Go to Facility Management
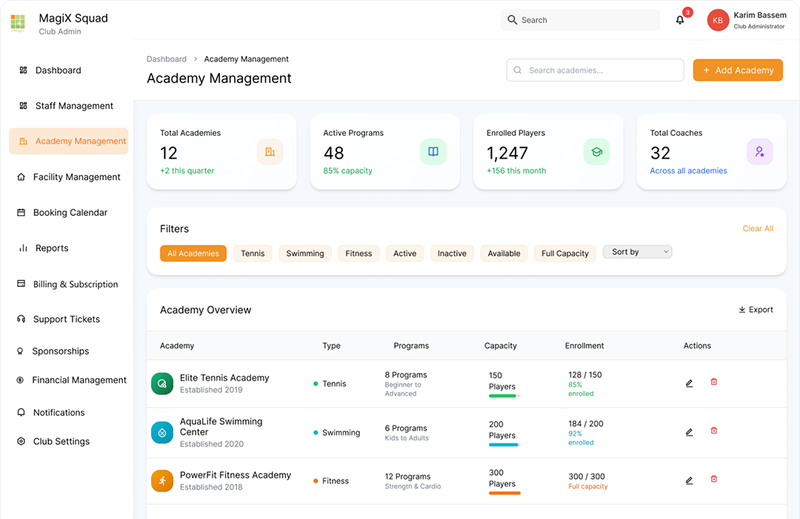The image size is (800, 519). pyautogui.click(x=69, y=177)
